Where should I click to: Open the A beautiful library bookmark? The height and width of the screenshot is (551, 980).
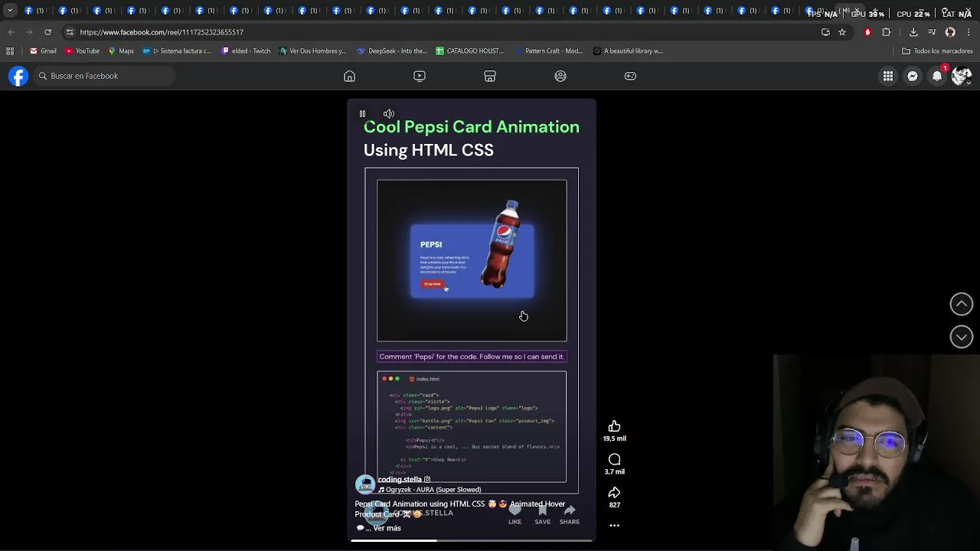628,51
